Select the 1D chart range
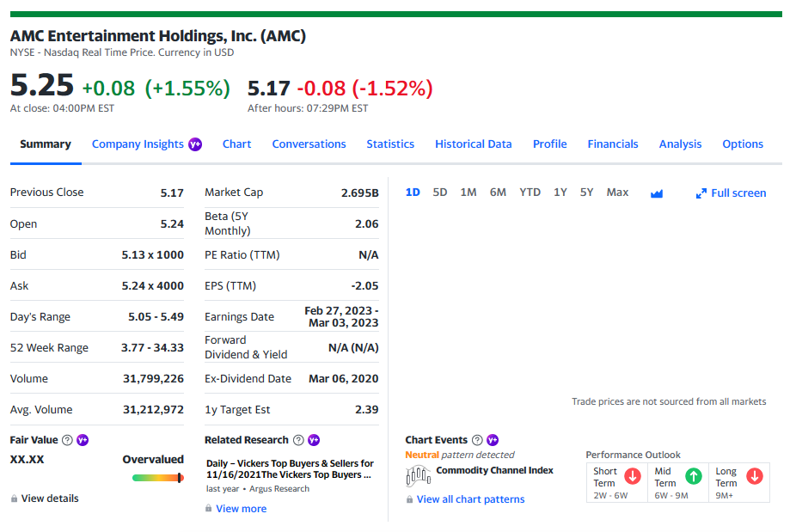The image size is (796, 532). (x=413, y=193)
